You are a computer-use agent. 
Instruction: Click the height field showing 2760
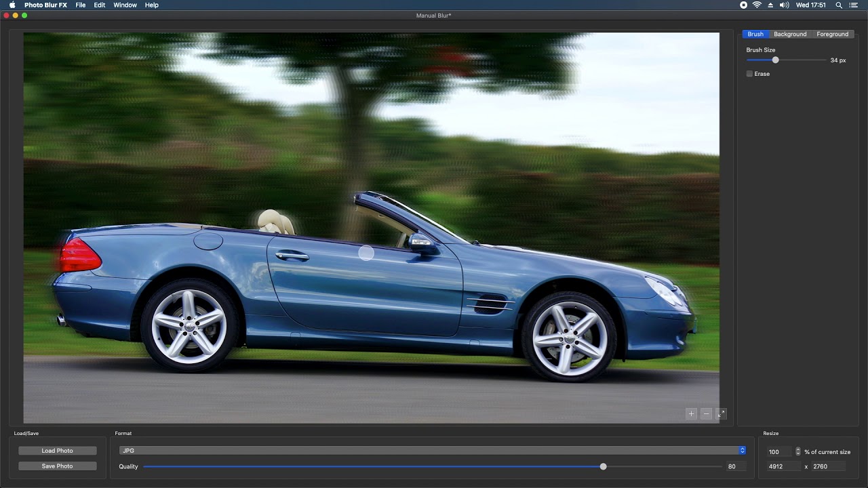coord(828,466)
